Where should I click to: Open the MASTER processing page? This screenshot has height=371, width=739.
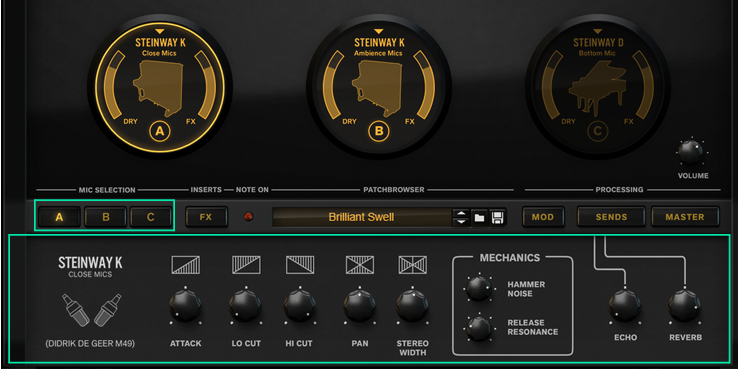(685, 217)
